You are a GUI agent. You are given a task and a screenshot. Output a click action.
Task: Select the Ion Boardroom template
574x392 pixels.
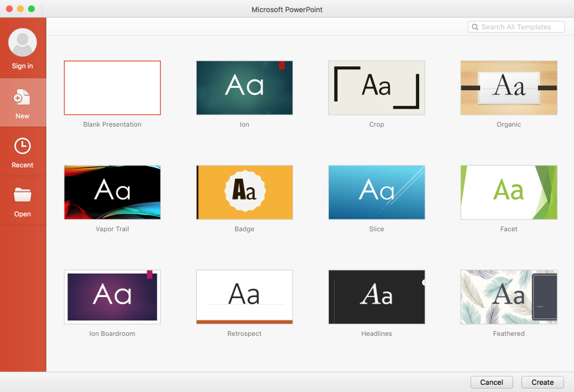tap(112, 296)
